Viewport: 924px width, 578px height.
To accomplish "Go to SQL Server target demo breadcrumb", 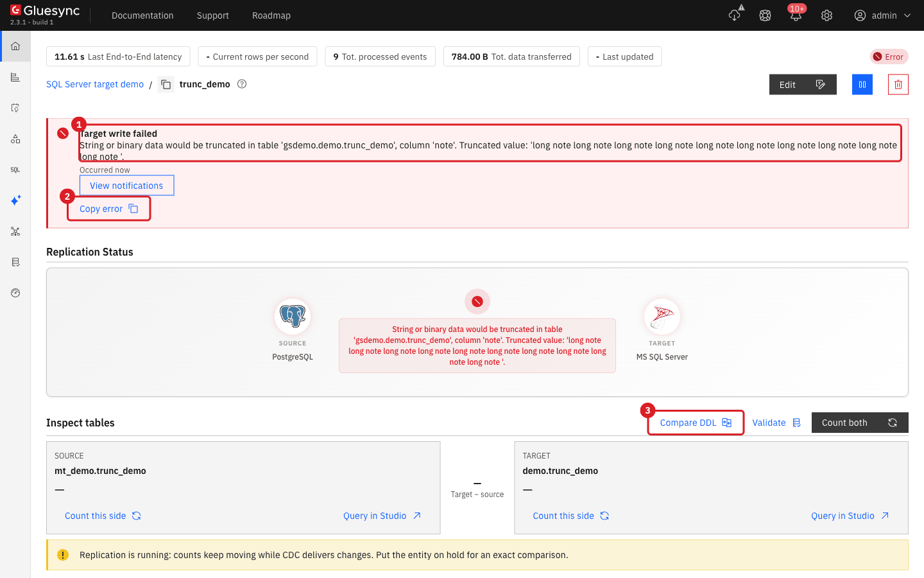I will (95, 84).
